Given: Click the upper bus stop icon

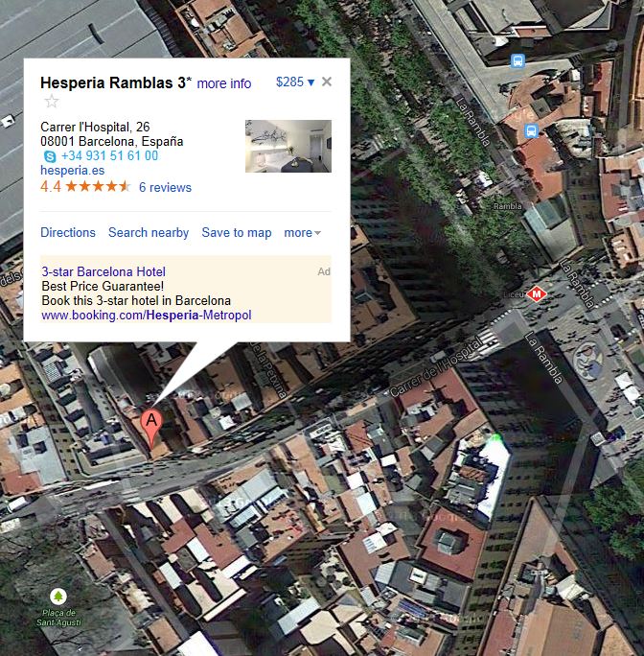Looking at the screenshot, I should coord(517,60).
